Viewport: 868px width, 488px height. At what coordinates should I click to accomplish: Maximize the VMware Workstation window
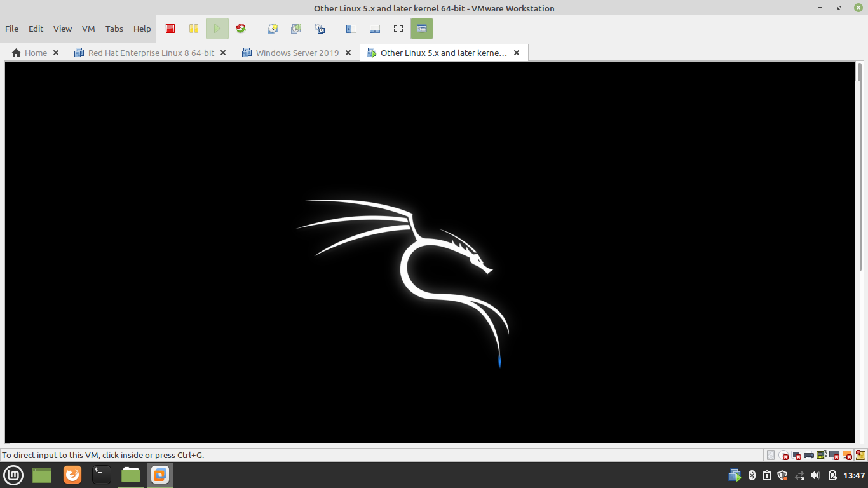click(x=839, y=8)
